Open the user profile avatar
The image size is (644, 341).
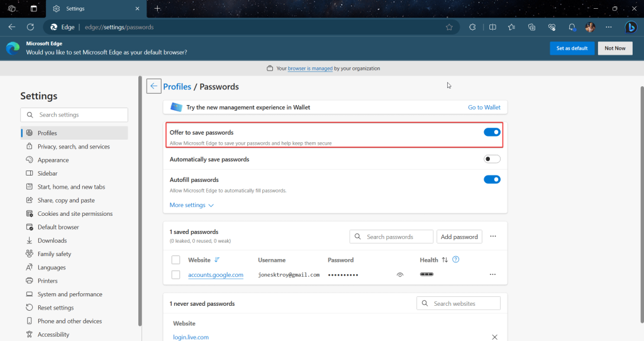pyautogui.click(x=590, y=27)
